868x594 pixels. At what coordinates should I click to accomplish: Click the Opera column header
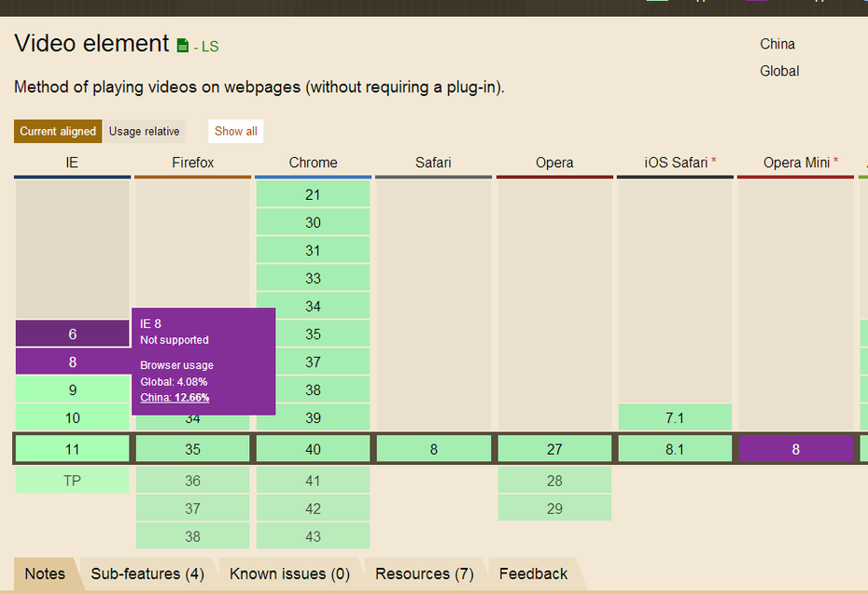tap(554, 163)
